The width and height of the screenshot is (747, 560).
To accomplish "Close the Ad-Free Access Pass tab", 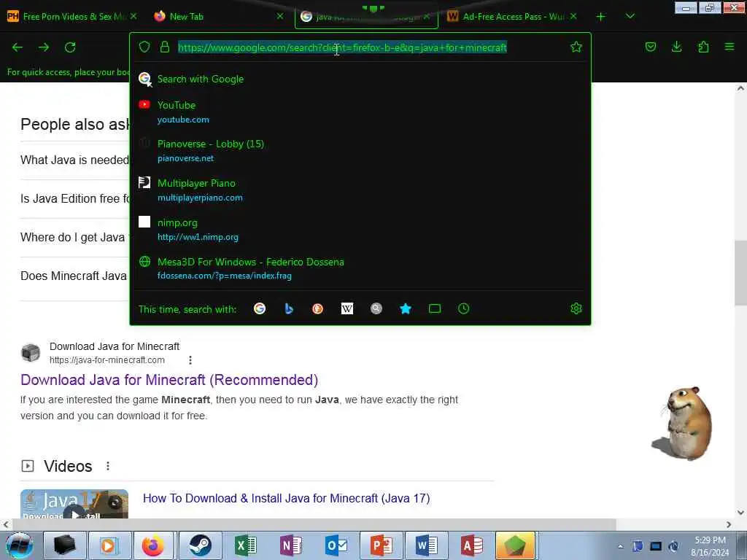I will pos(573,16).
